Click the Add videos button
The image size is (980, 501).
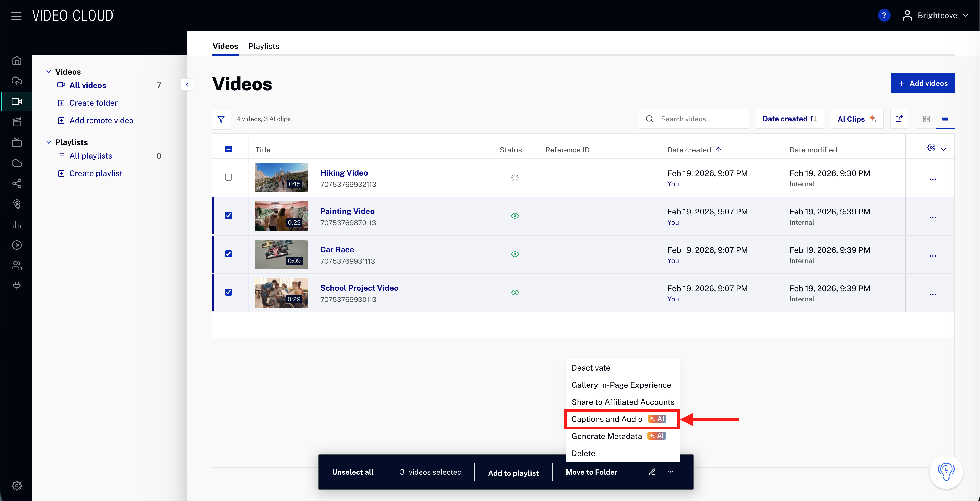(x=922, y=83)
